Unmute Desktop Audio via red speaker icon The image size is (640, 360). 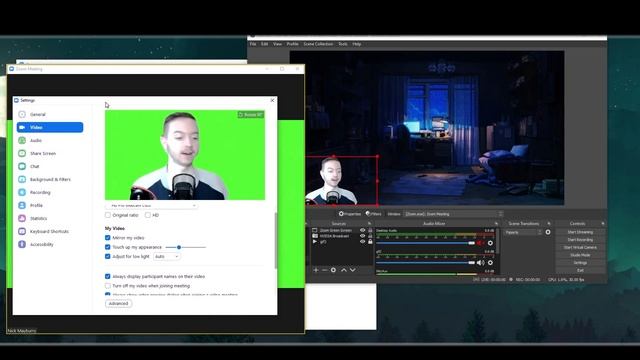click(480, 243)
